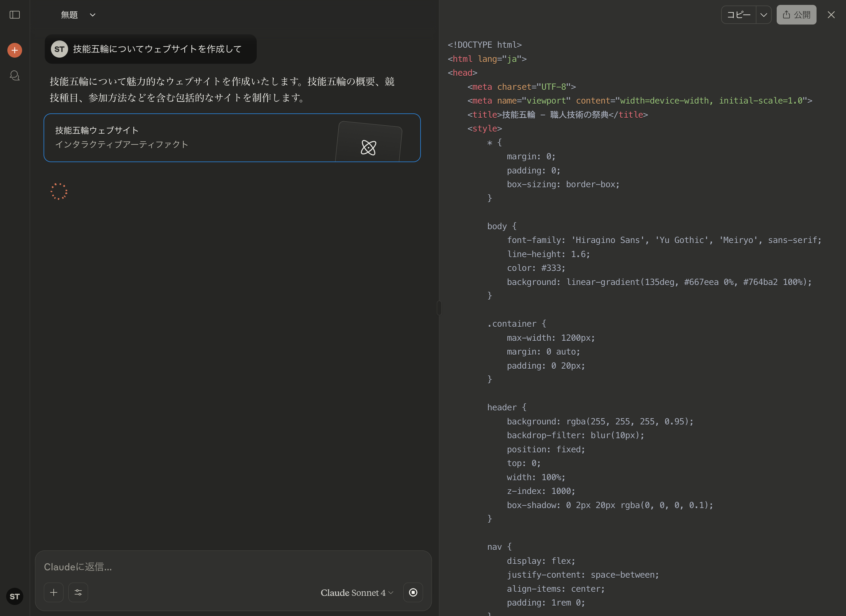Close the artifact code panel
The image size is (846, 616).
click(x=831, y=15)
